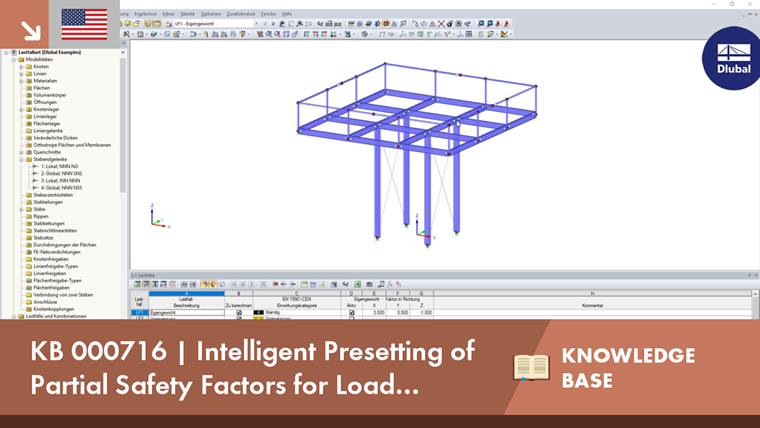Open the Tabelle menu
The height and width of the screenshot is (428, 760).
click(187, 14)
